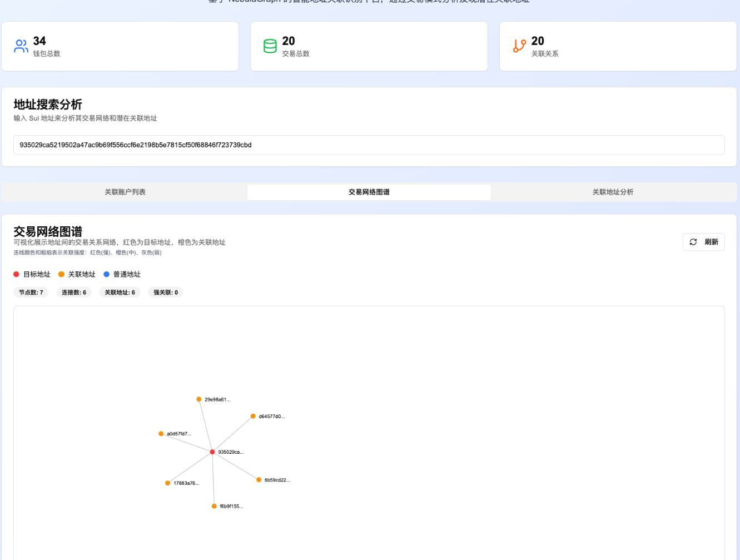Click the branch icon on 关联关系 card
Viewport: 740px width, 560px height.
click(519, 46)
